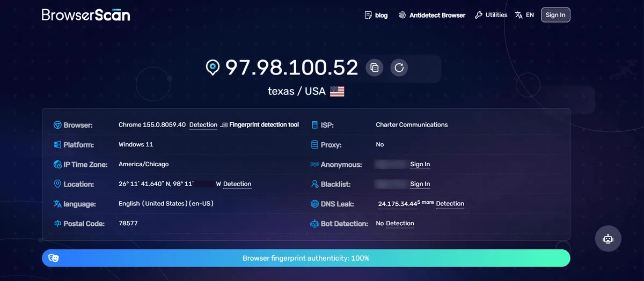
Task: Click 'English (United States)(en-US)' language value
Action: 166,204
